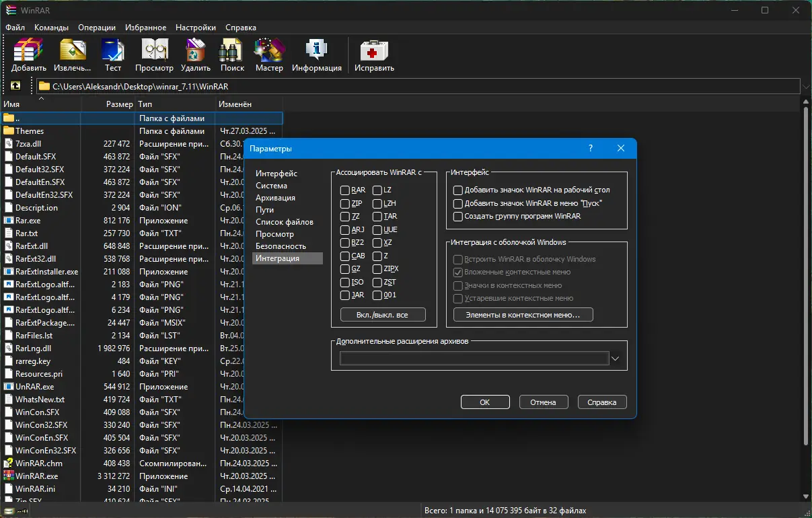Click the Тест (Test) toolbar icon
This screenshot has height=518, width=812.
click(x=112, y=54)
